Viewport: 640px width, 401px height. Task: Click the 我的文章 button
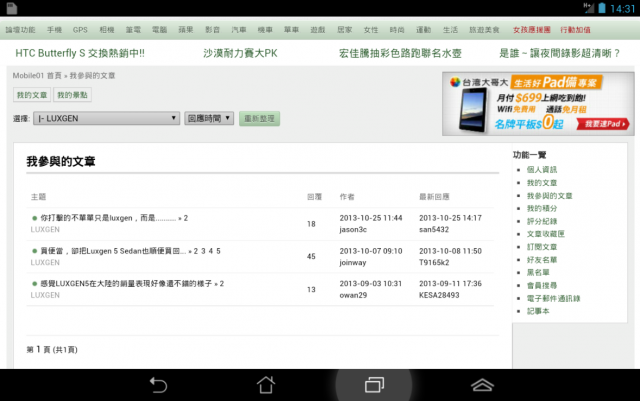[32, 95]
